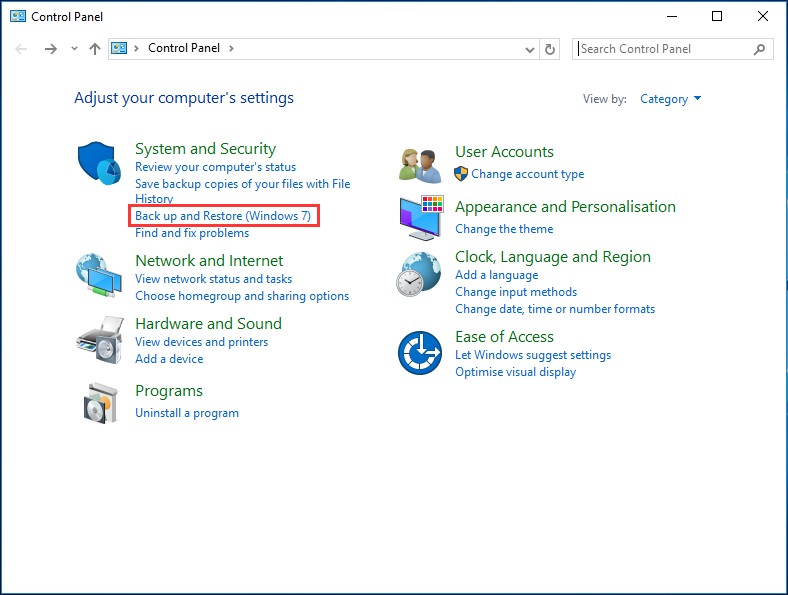Screen dimensions: 788x595
Task: Click the Ease of Access icon
Action: [x=420, y=353]
